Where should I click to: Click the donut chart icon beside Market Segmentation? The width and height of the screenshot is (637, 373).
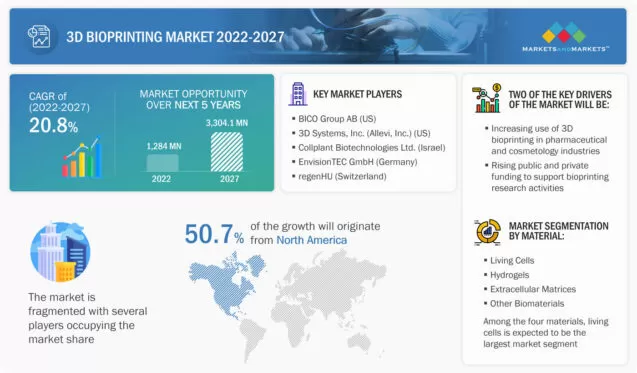pyautogui.click(x=488, y=232)
